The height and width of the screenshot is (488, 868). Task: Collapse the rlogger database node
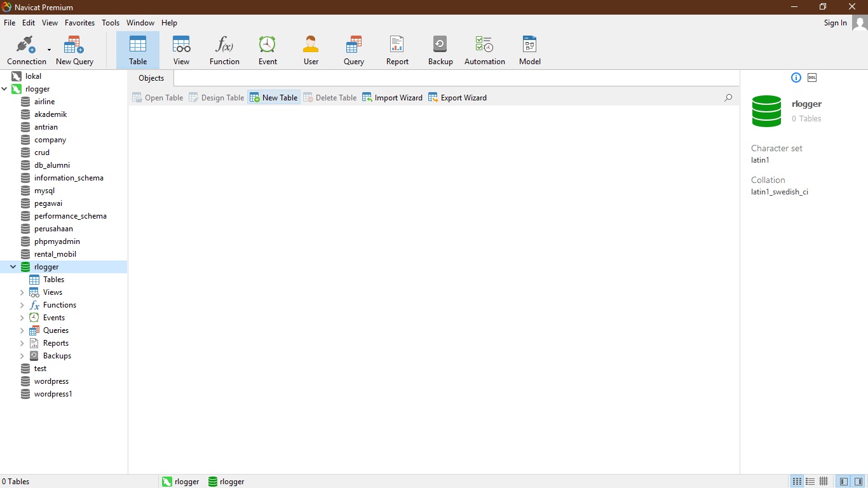(13, 267)
